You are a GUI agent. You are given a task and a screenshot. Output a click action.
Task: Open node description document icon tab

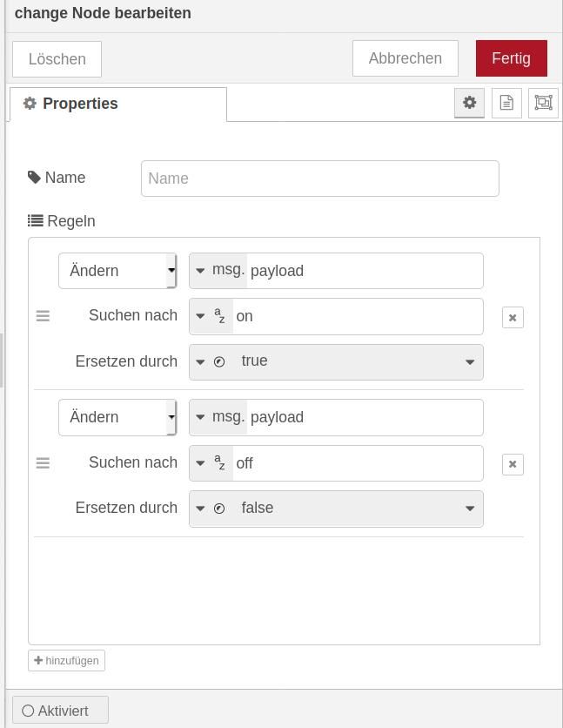(506, 103)
